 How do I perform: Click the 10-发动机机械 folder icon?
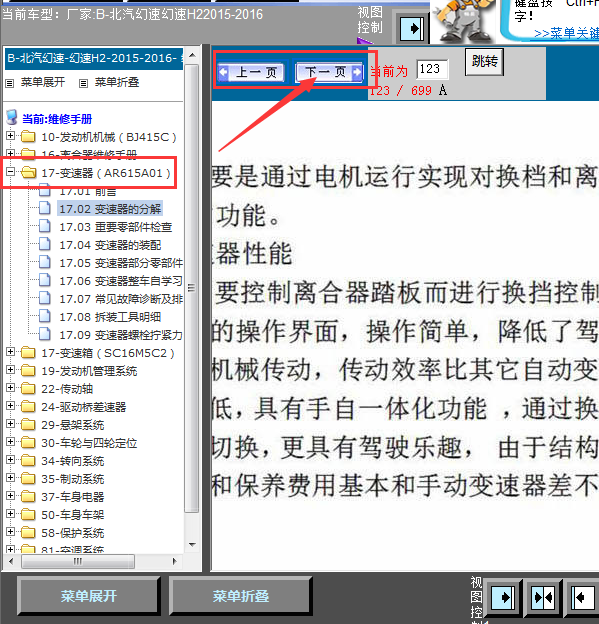pyautogui.click(x=28, y=136)
